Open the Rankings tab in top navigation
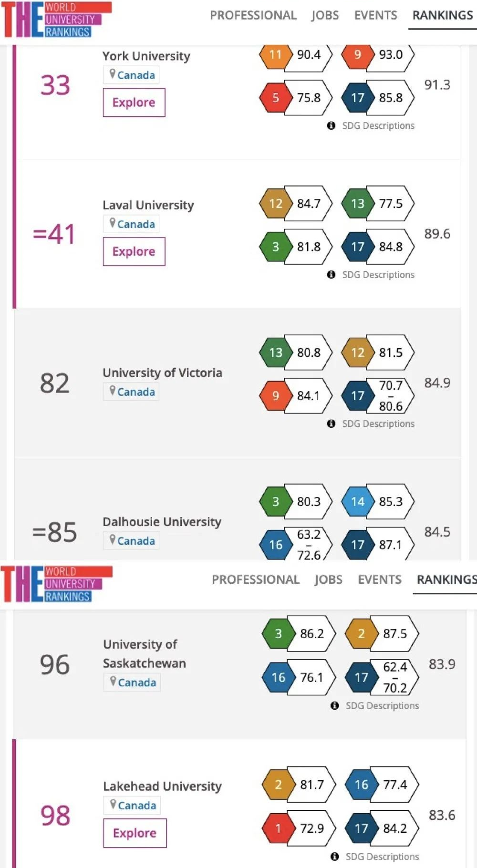 click(x=442, y=15)
